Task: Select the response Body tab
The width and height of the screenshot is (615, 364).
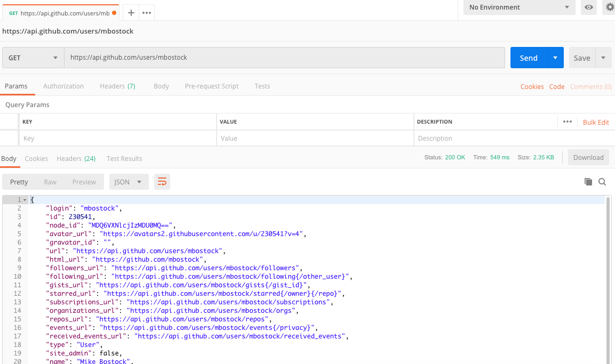Action: pos(9,159)
